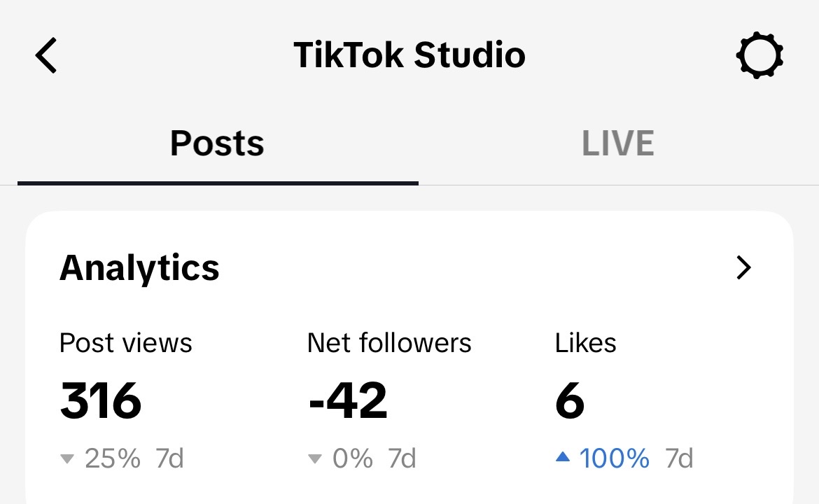Select the Likes label
The width and height of the screenshot is (819, 504).
[586, 343]
